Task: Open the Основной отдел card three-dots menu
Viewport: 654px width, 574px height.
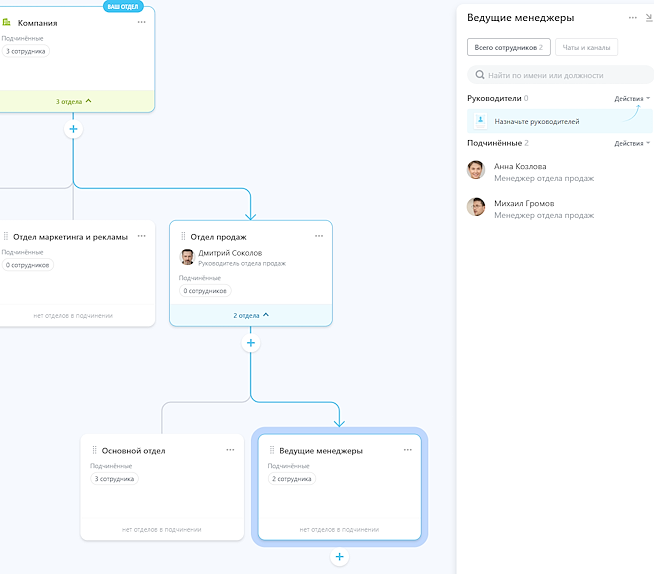Action: coord(230,450)
